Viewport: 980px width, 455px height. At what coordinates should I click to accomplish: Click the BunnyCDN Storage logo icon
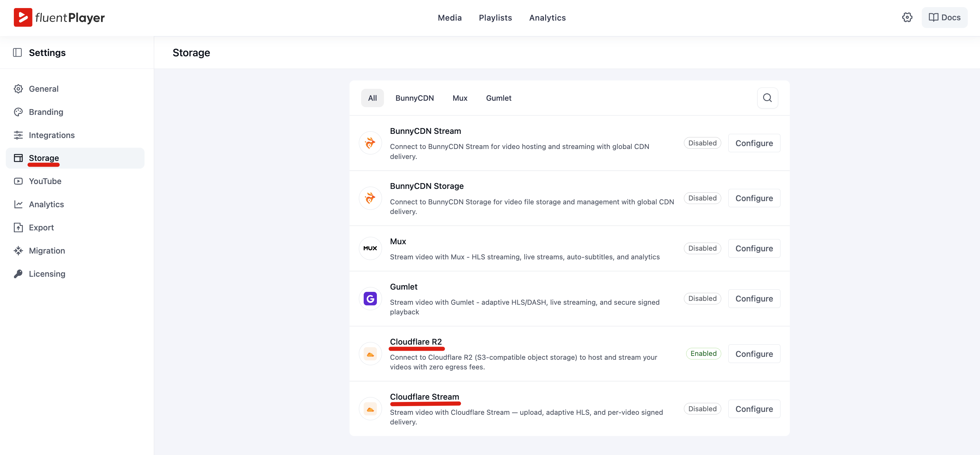click(370, 198)
